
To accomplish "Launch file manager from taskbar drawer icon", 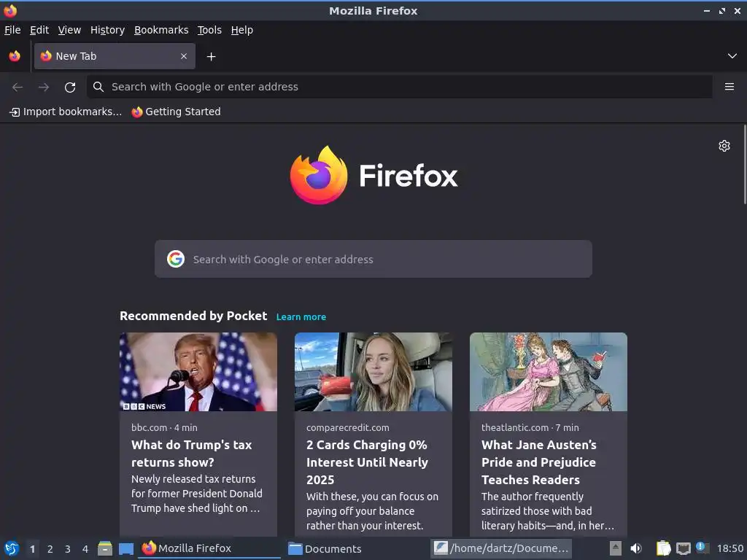I will [105, 548].
